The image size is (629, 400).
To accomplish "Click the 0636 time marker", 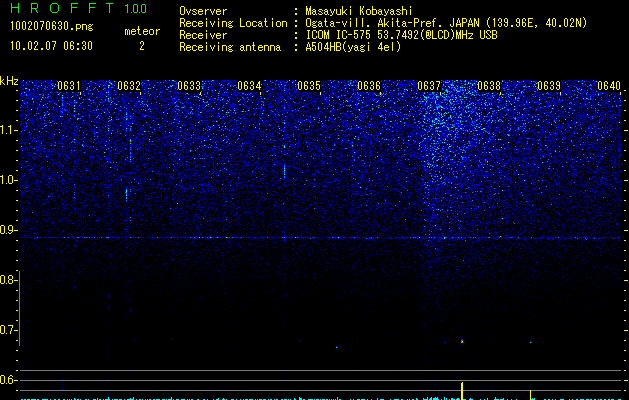I will click(369, 86).
